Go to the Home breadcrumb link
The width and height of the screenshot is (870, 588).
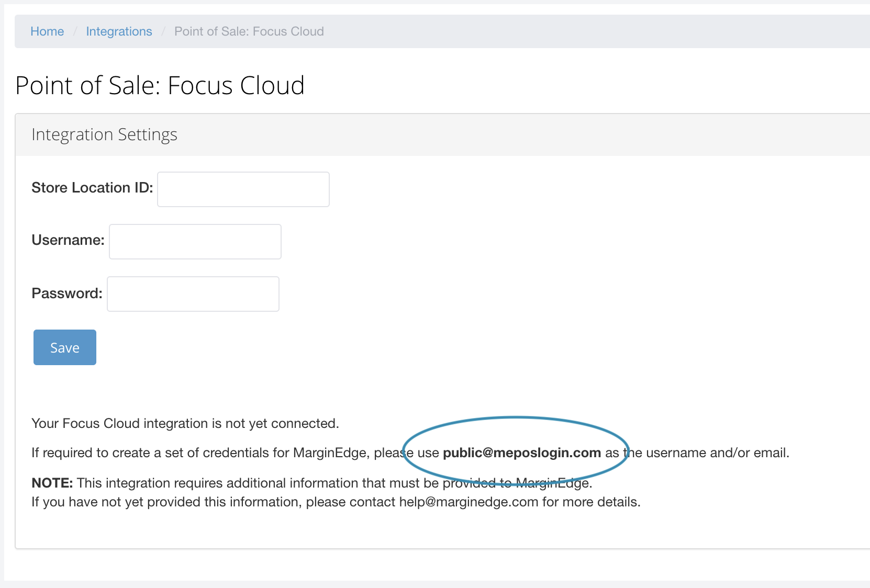[x=47, y=31]
